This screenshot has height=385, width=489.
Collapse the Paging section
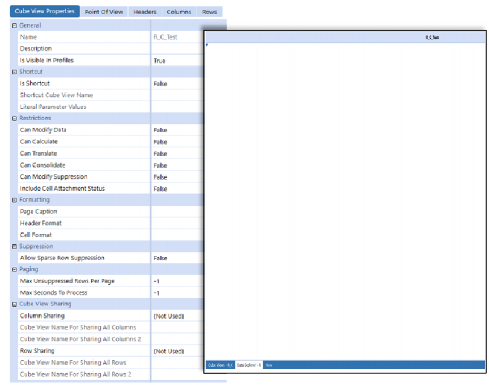14,269
